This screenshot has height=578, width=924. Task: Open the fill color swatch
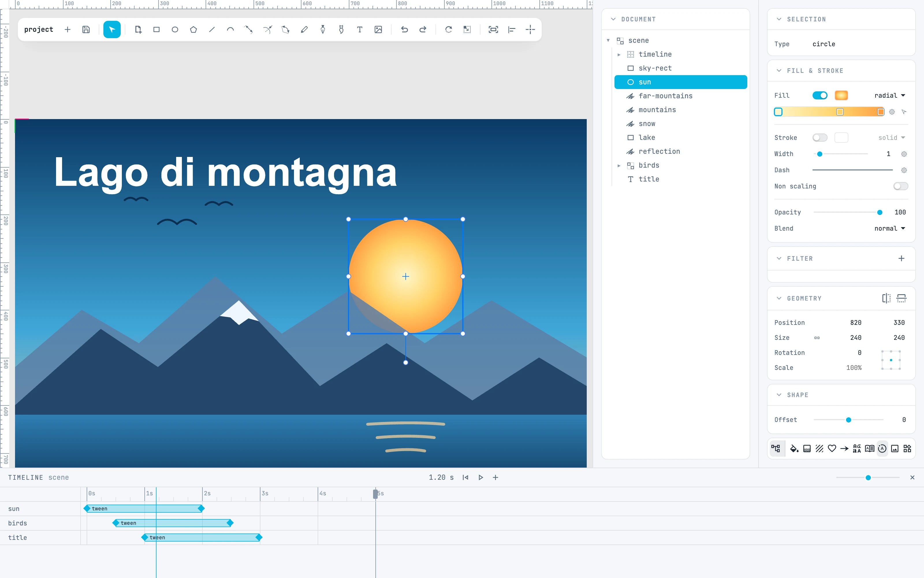pos(841,96)
